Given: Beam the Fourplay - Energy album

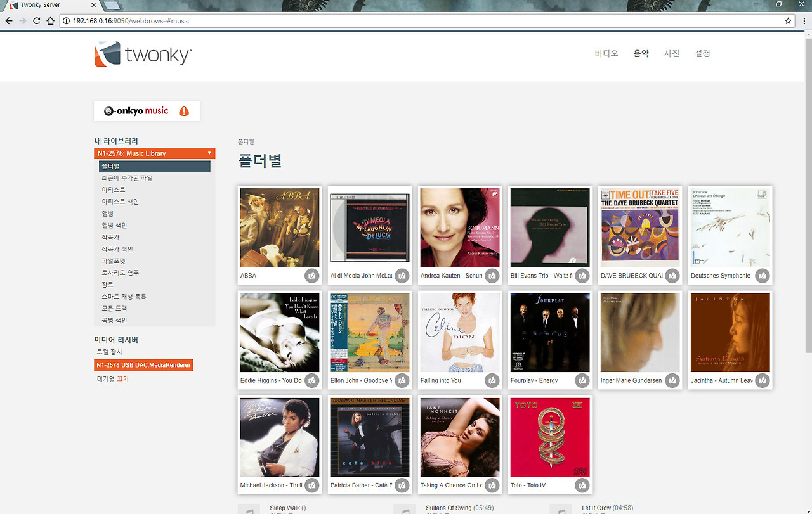Looking at the screenshot, I should pos(582,380).
